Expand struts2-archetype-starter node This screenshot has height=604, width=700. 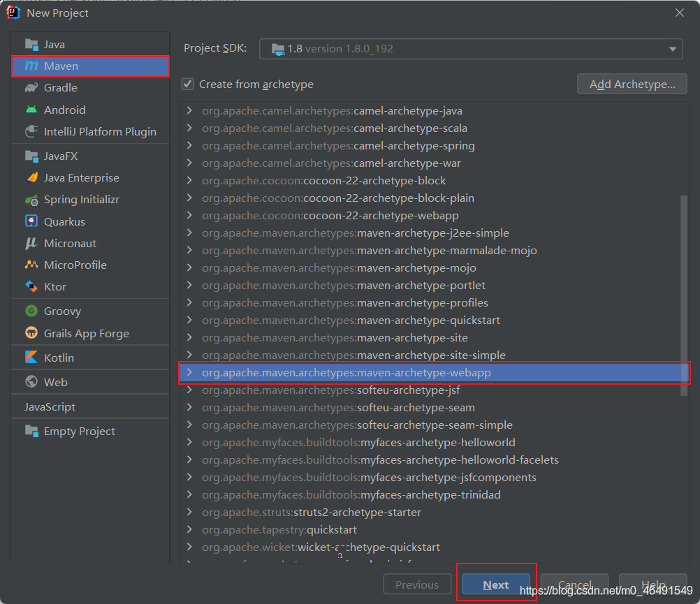tap(190, 512)
